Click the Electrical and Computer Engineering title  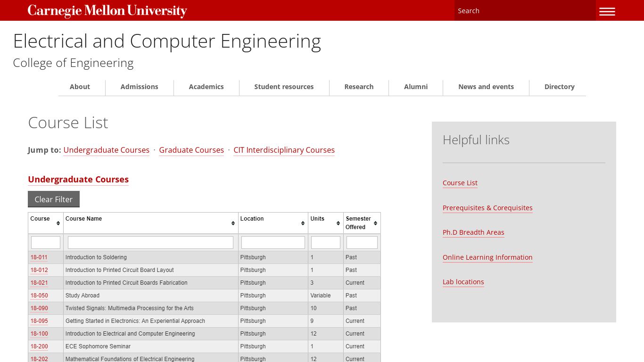click(167, 41)
